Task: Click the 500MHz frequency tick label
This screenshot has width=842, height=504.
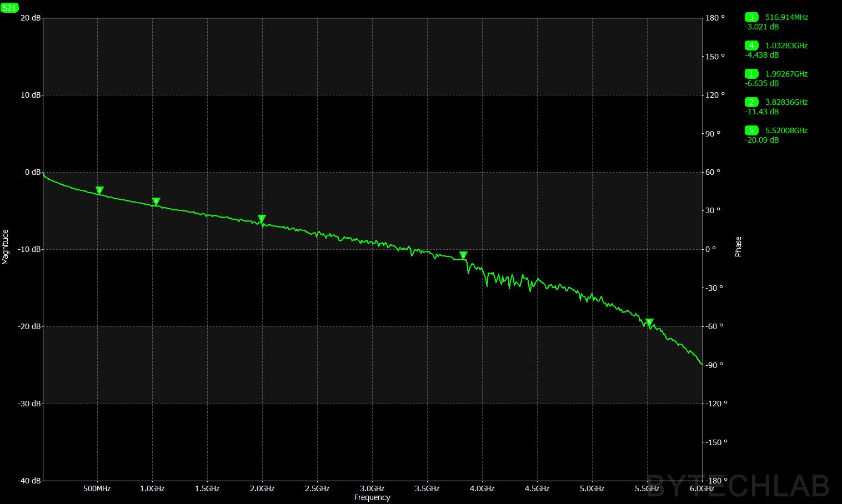Action: click(x=97, y=488)
